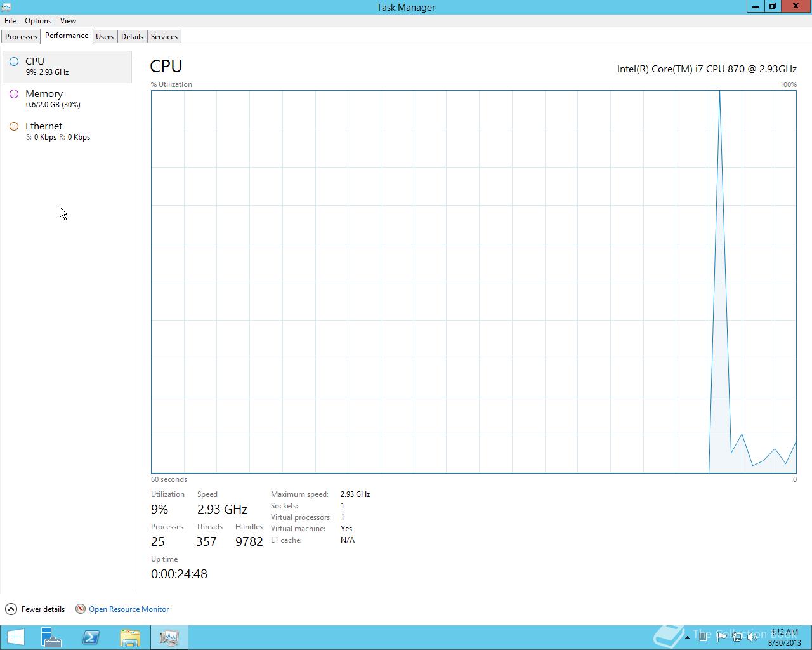Viewport: 812px width, 650px height.
Task: Click the Maximum speed 2.93 GHz value
Action: click(355, 494)
